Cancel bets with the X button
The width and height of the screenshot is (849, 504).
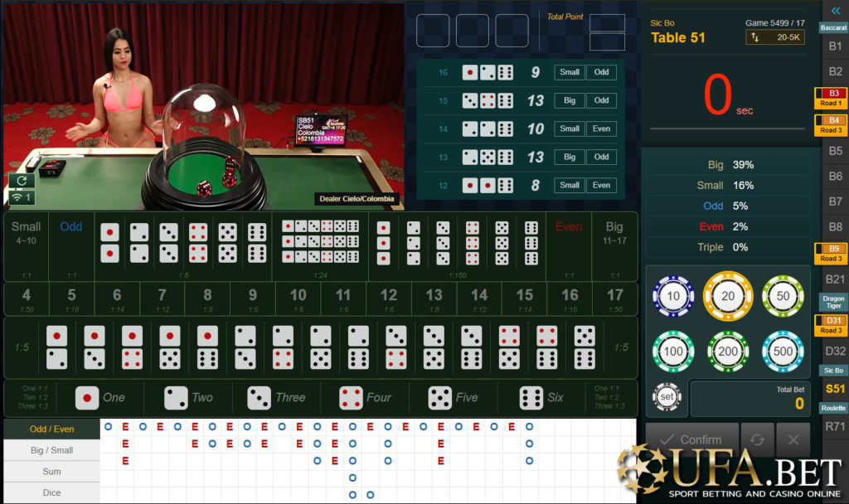[793, 439]
